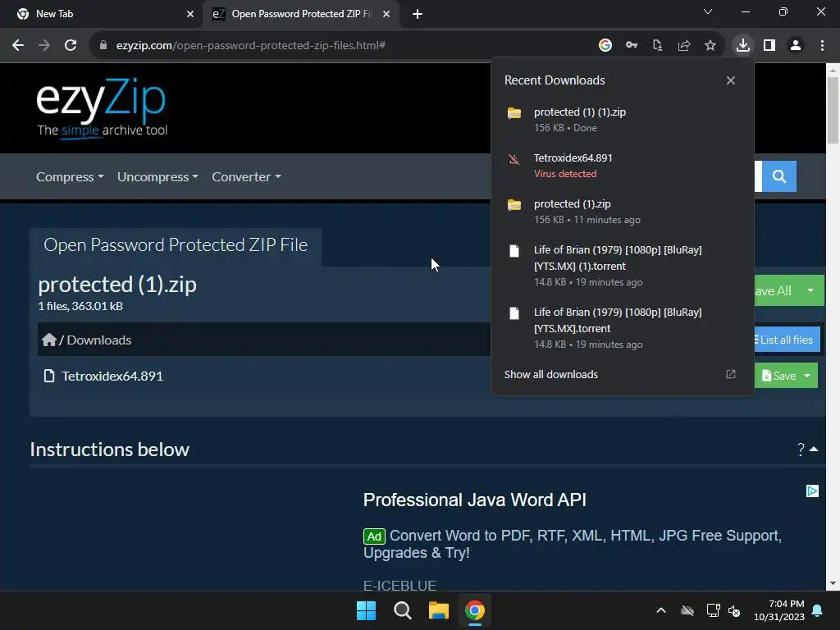Open Save All dropdown arrow
Viewport: 840px width, 630px height.
810,290
